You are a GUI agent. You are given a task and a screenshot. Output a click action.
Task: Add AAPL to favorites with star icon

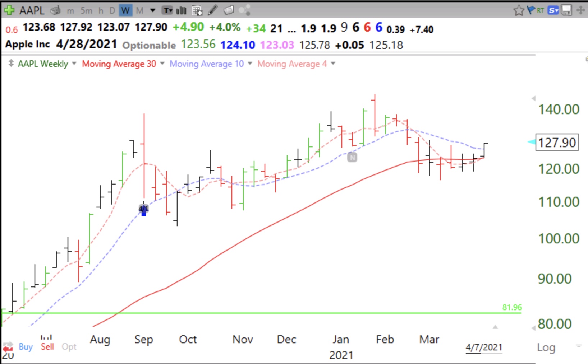[519, 10]
